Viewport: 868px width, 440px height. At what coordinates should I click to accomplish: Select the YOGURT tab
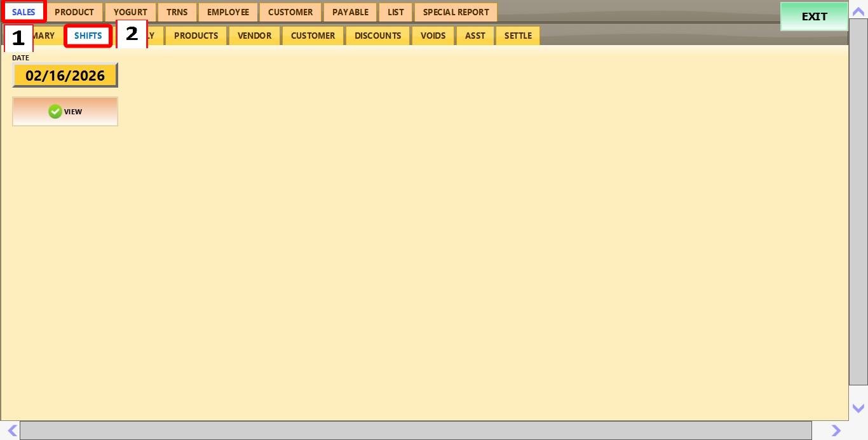[130, 12]
